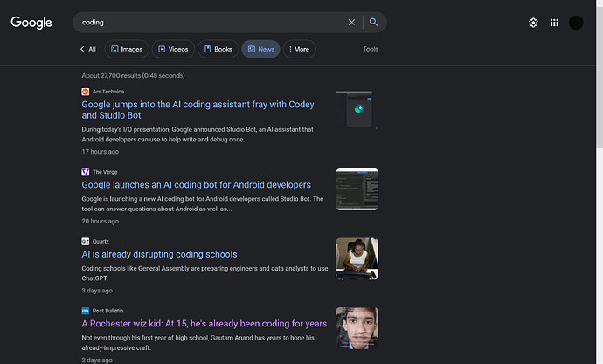Click the Quartz favicon

tap(86, 242)
